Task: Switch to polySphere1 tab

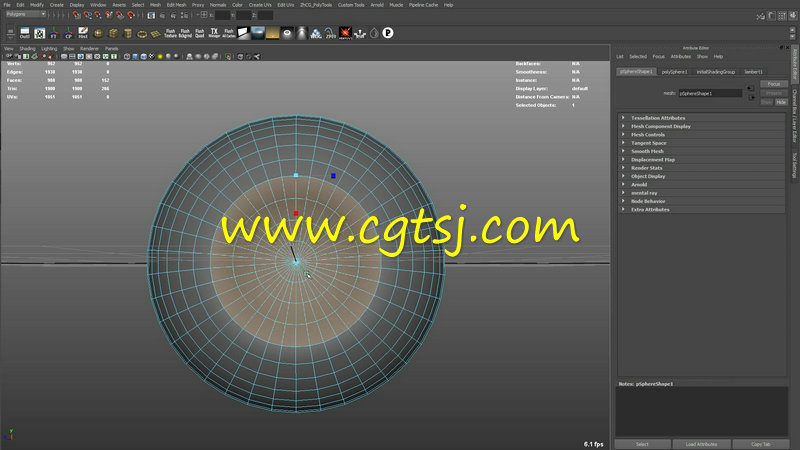Action: coord(674,72)
